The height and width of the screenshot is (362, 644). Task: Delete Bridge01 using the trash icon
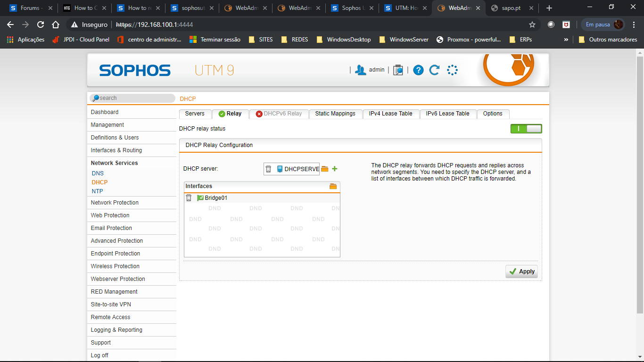(x=189, y=198)
